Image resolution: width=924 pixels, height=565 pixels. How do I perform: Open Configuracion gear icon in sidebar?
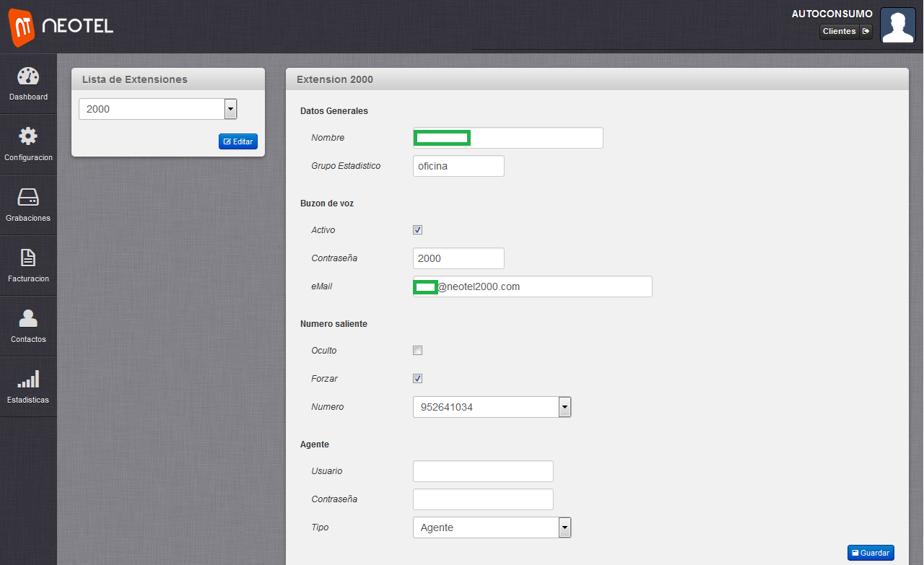point(28,136)
